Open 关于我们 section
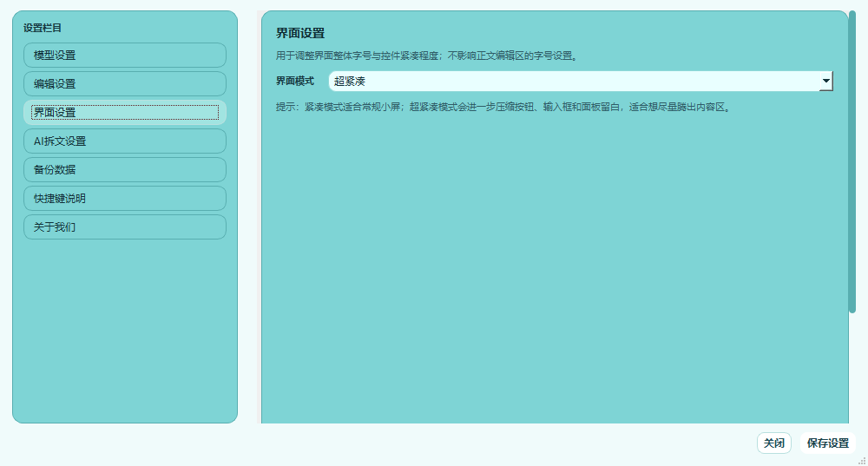The width and height of the screenshot is (868, 466). tap(124, 226)
